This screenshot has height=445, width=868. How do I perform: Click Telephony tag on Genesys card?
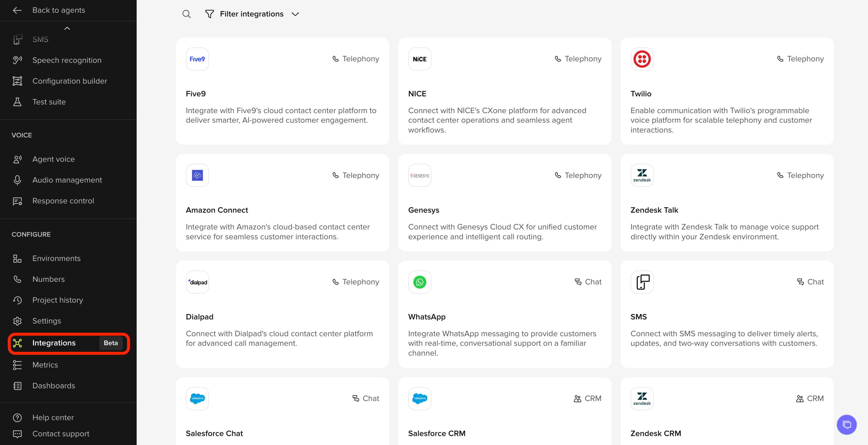point(578,175)
